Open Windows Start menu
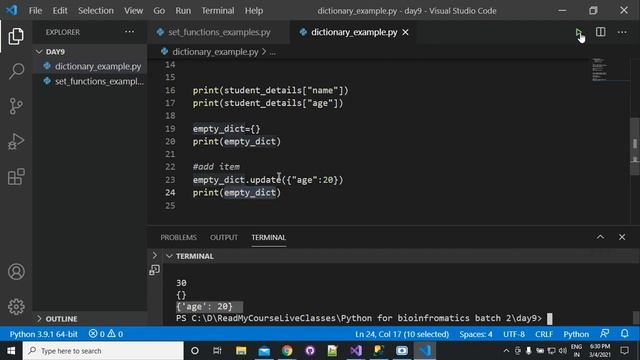640x360 pixels. coord(11,351)
